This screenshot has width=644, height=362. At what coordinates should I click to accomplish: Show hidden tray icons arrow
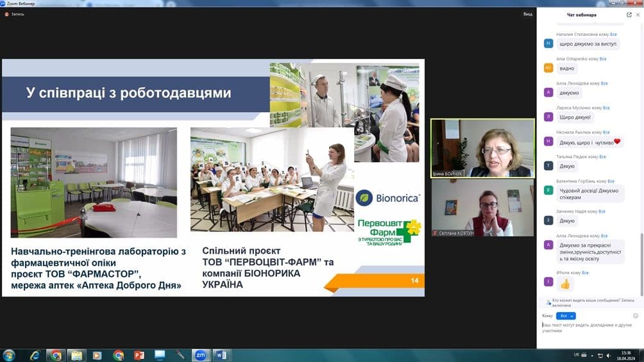pyautogui.click(x=592, y=356)
